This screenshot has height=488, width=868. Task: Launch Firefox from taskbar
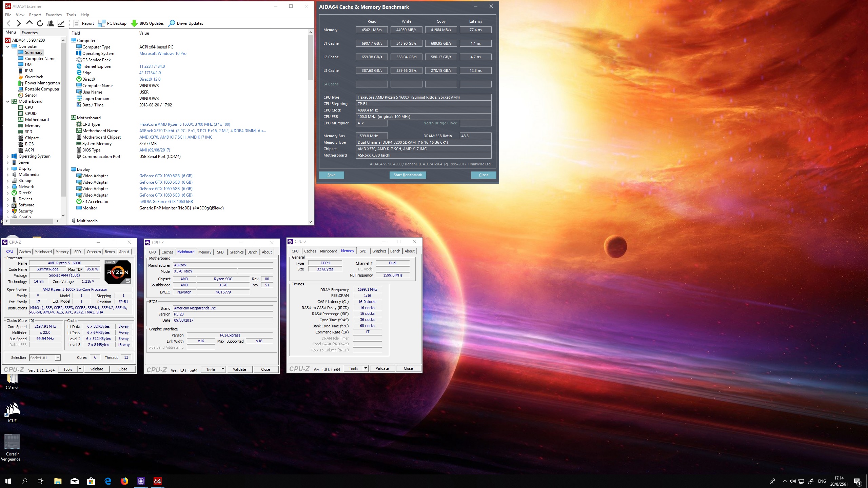[x=124, y=481]
